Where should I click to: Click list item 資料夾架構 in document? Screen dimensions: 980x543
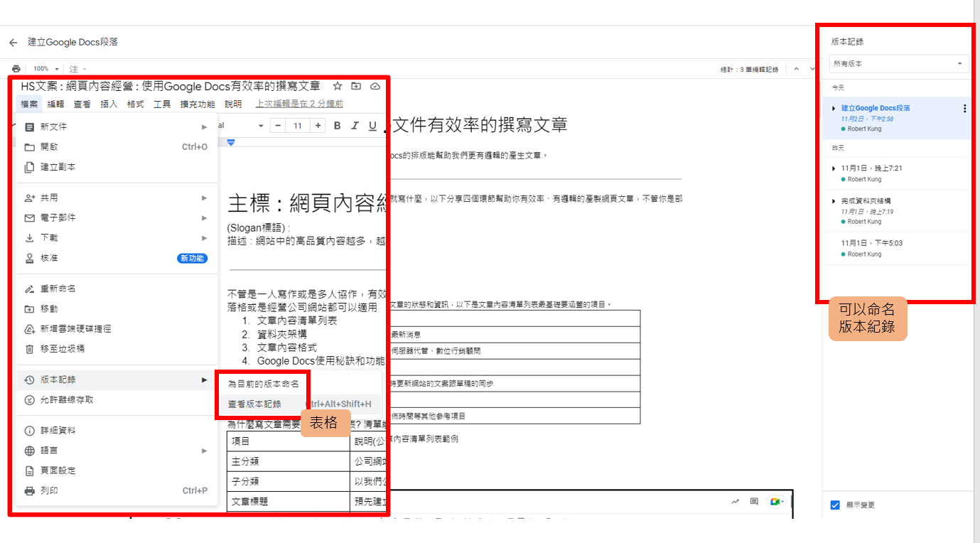click(x=281, y=334)
